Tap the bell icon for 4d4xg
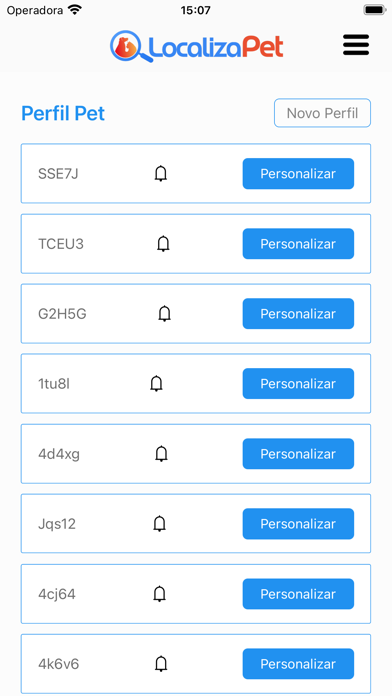 (x=162, y=454)
